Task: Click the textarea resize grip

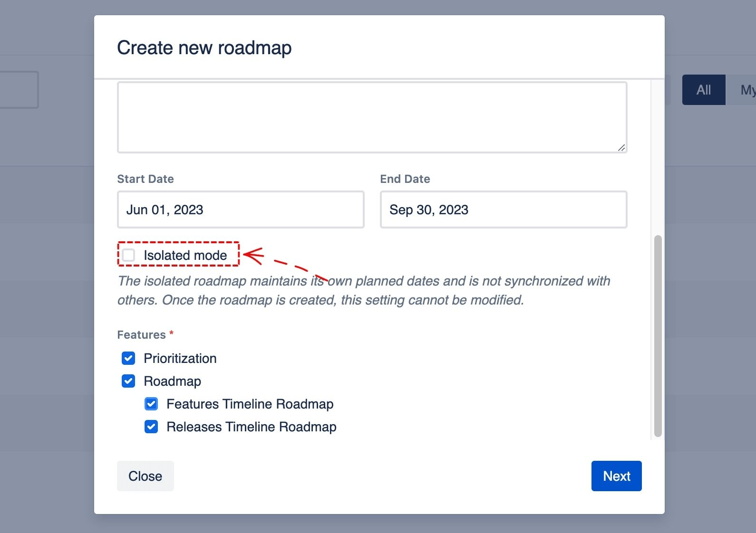Action: click(621, 148)
